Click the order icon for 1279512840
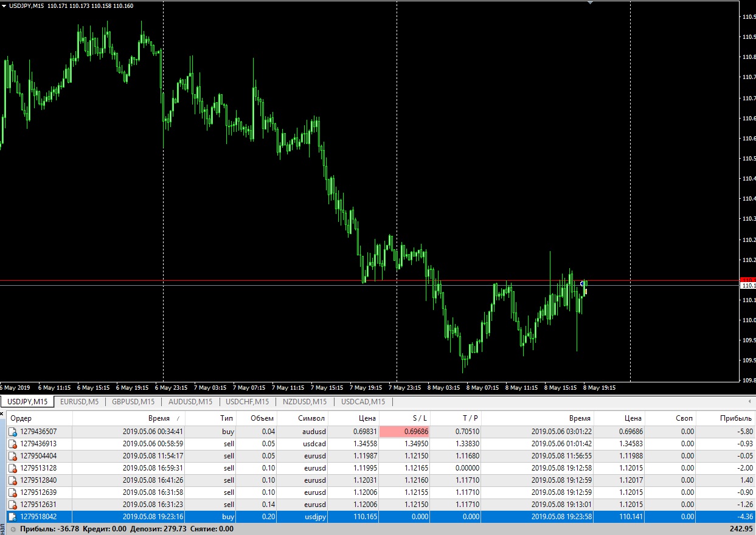The height and width of the screenshot is (535, 756). 13,480
